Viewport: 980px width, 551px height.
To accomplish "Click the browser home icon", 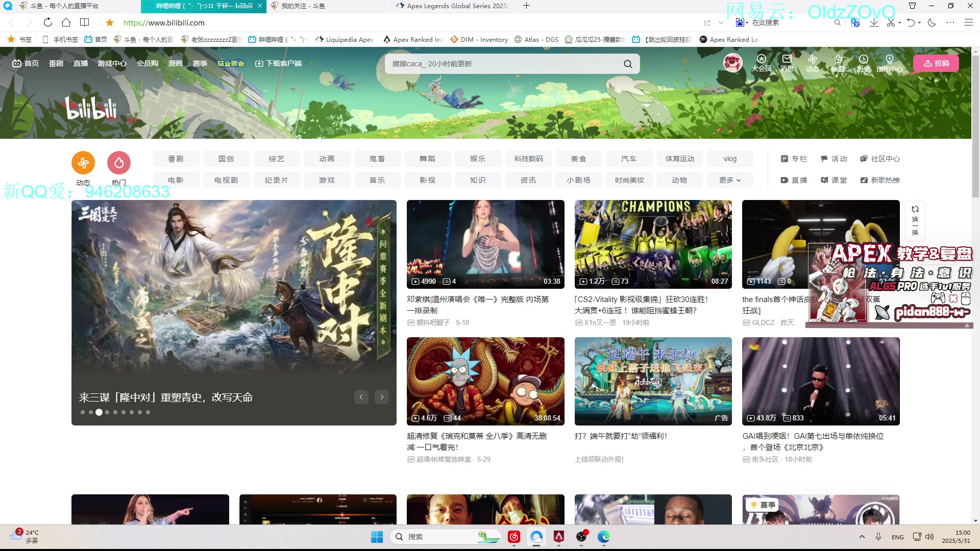I will [x=66, y=22].
